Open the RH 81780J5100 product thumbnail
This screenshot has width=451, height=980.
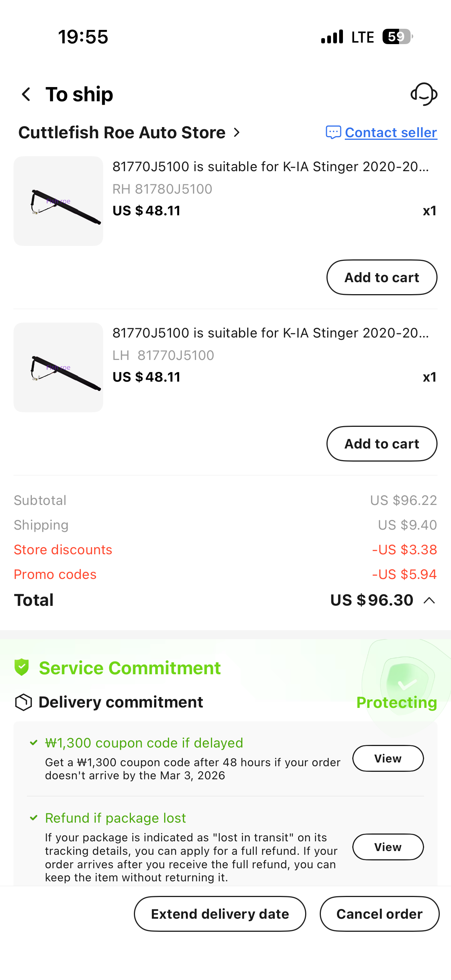pos(58,201)
